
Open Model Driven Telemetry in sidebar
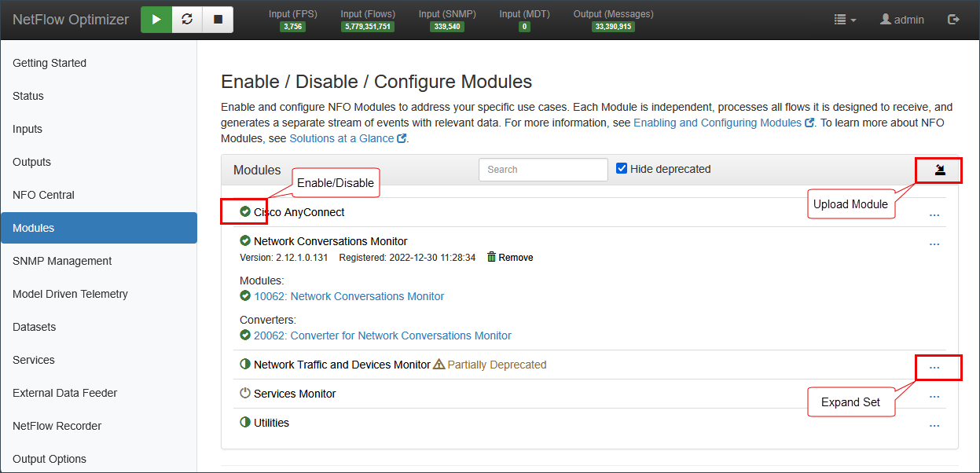click(98, 294)
